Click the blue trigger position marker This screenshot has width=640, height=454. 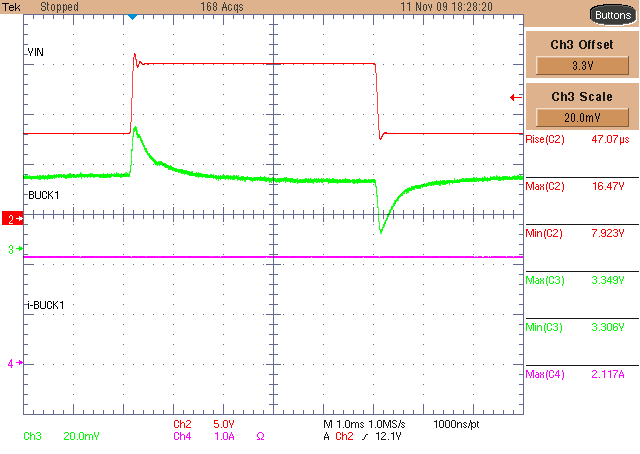pos(132,17)
